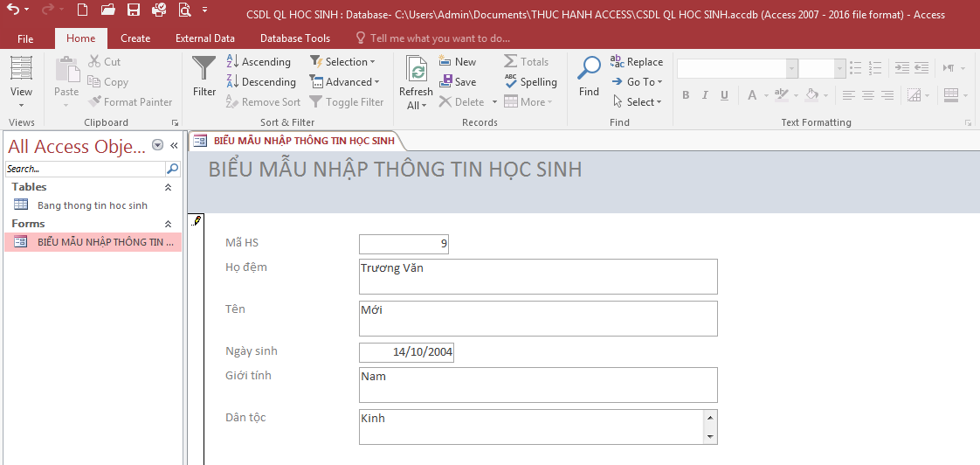Create a New record
This screenshot has height=465, width=980.
458,61
